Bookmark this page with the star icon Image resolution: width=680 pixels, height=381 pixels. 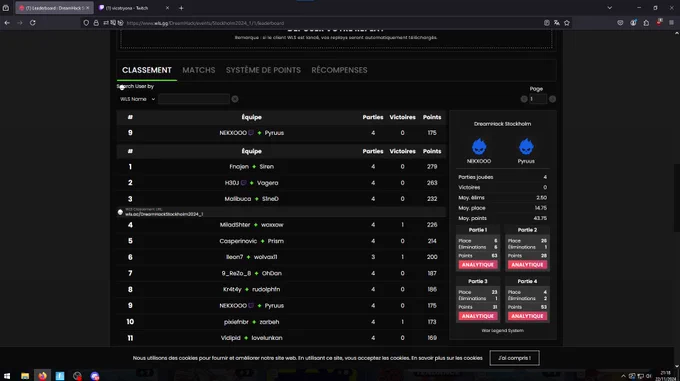[567, 23]
